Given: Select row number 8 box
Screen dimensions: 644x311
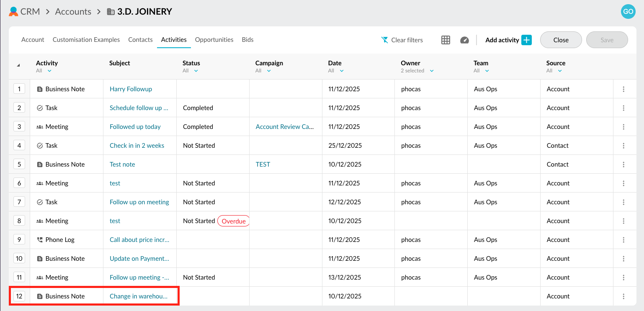Looking at the screenshot, I should pos(19,221).
